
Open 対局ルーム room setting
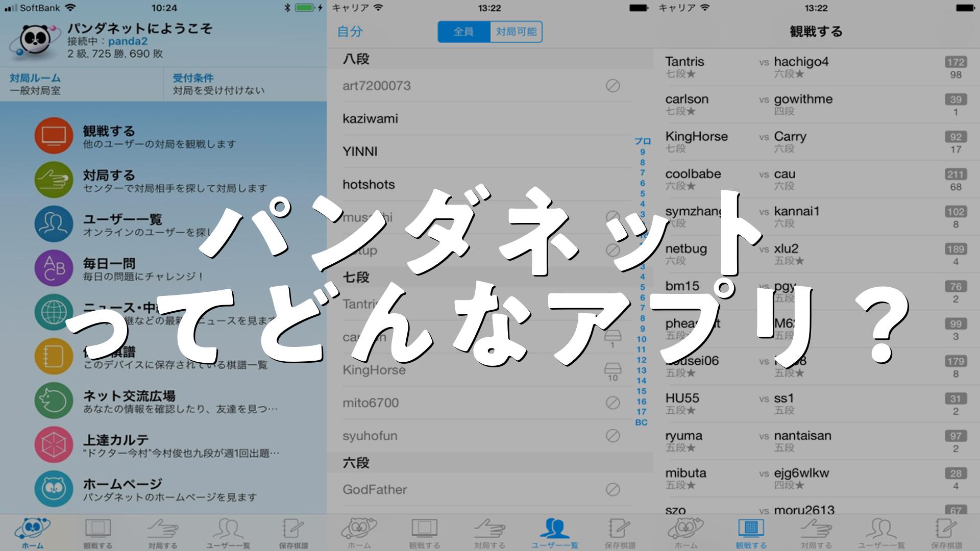click(x=82, y=84)
